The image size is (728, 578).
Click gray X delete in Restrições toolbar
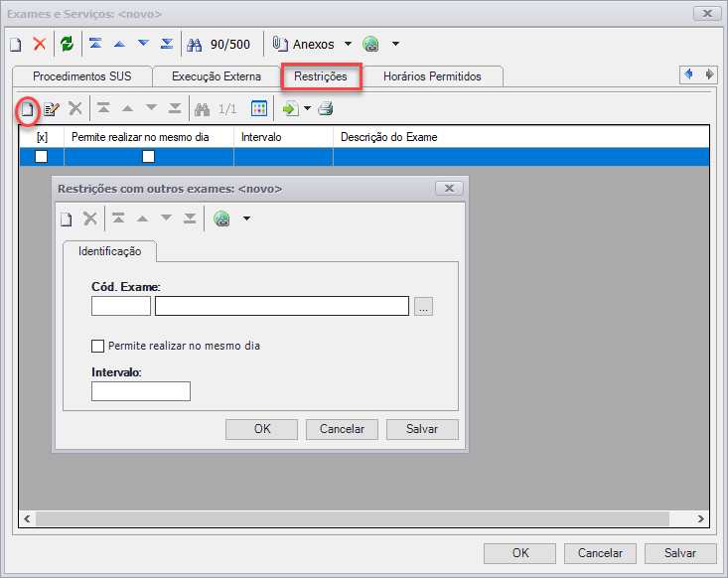click(75, 108)
